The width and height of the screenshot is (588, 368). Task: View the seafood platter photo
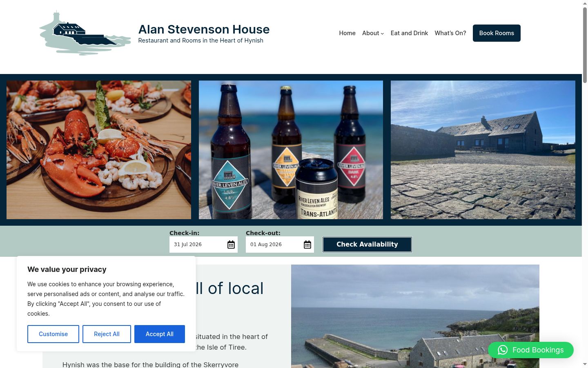click(99, 150)
